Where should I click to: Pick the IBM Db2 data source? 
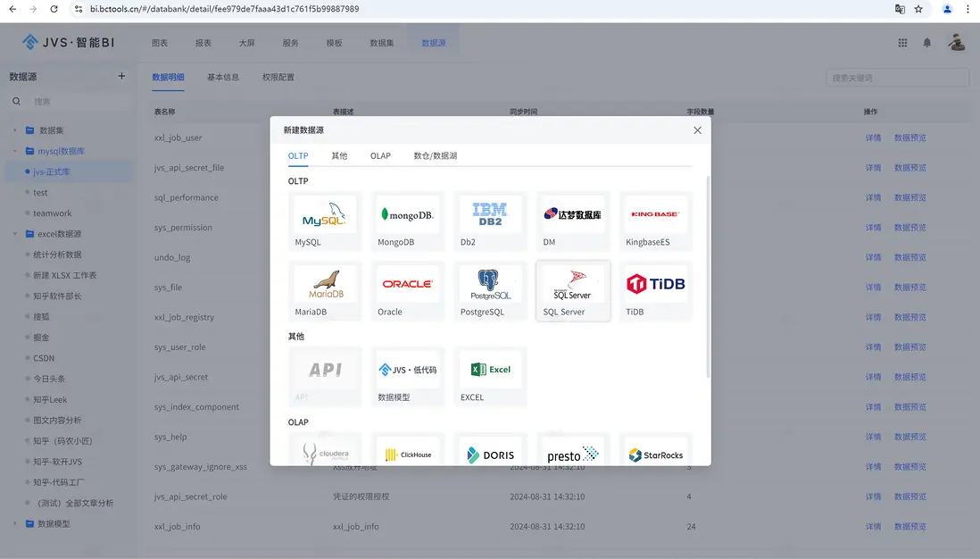490,221
